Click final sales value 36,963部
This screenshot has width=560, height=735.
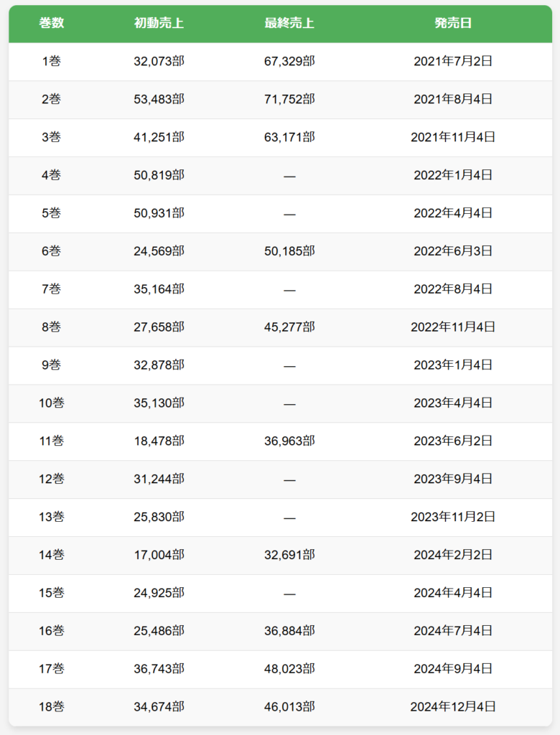point(289,441)
